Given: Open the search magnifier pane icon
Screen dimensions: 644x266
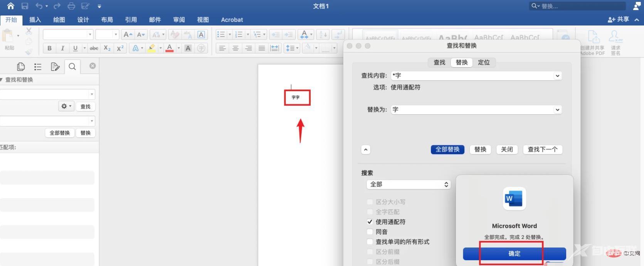Looking at the screenshot, I should point(72,67).
